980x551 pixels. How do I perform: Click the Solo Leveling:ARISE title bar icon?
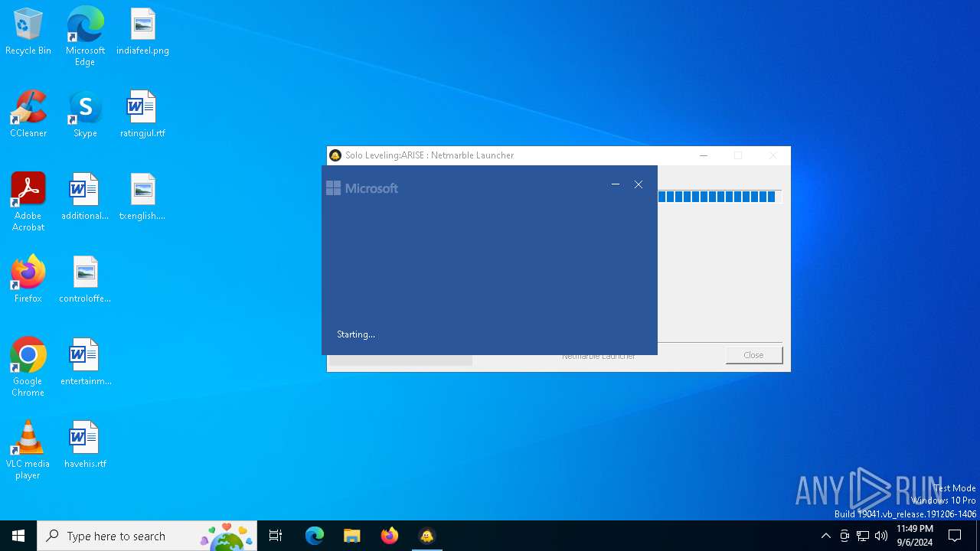pyautogui.click(x=335, y=155)
